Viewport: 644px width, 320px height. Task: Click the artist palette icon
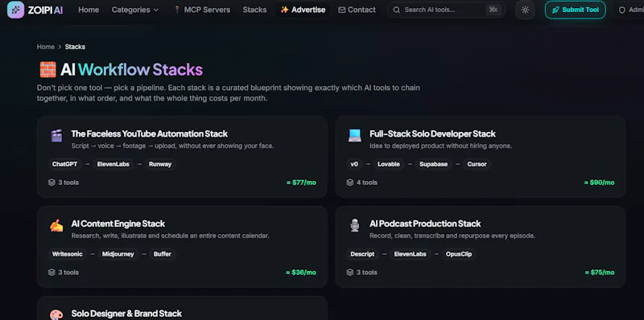click(56, 315)
